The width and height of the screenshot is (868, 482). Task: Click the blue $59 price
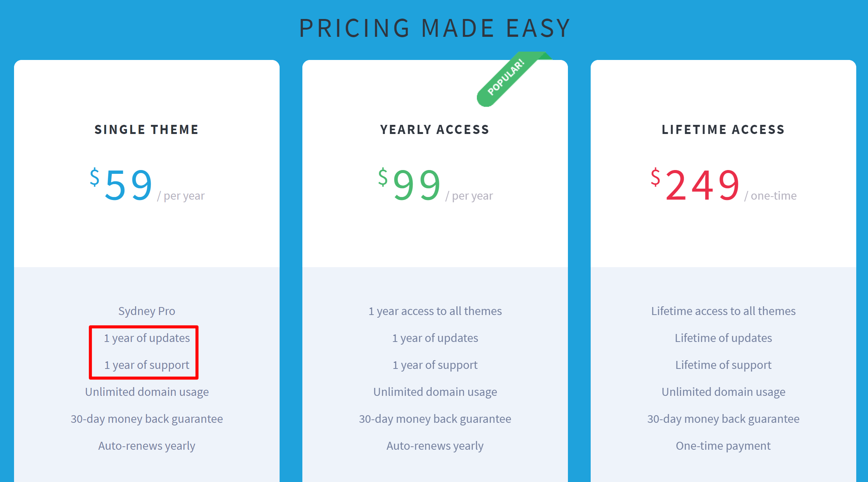coord(121,184)
